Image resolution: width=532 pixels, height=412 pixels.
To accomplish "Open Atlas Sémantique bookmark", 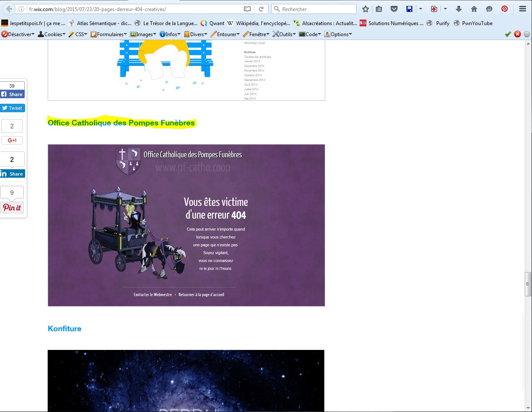I will 100,23.
